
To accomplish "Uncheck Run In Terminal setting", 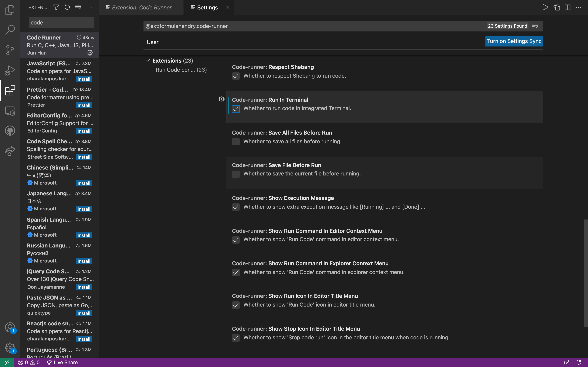I will pos(236,109).
